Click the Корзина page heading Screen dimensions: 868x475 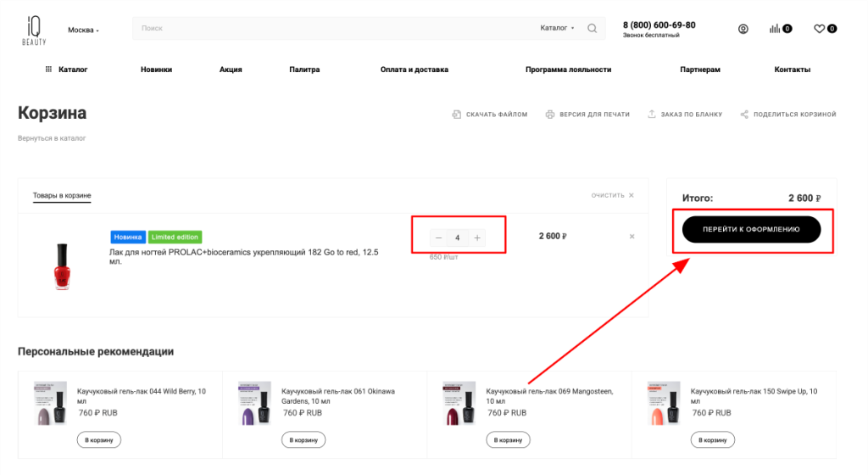[52, 113]
